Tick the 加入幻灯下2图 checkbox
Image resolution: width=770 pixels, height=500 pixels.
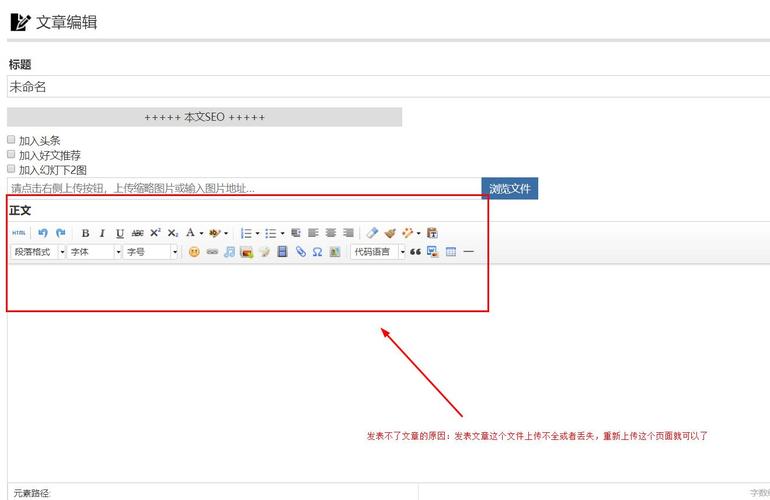[12, 170]
